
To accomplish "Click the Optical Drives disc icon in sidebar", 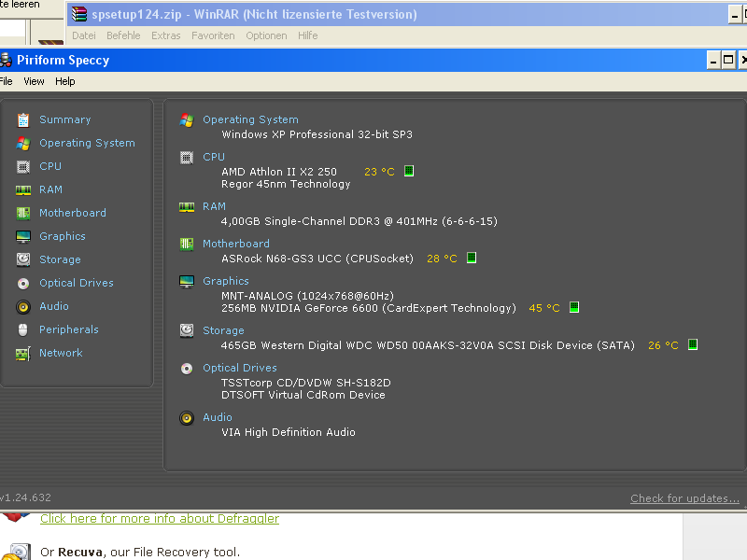I will [x=22, y=284].
